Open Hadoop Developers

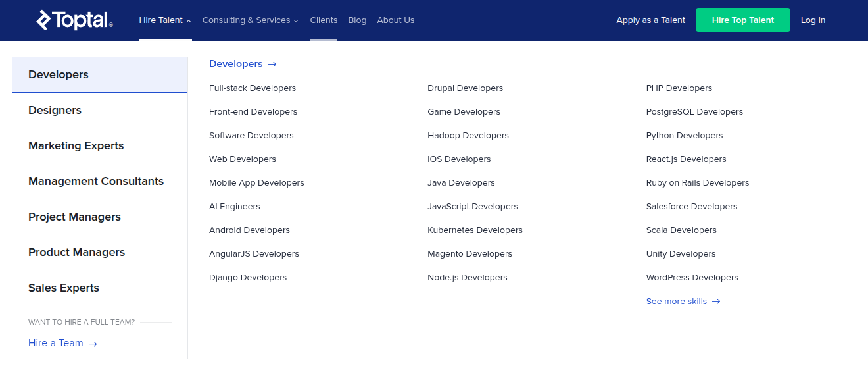(x=468, y=136)
